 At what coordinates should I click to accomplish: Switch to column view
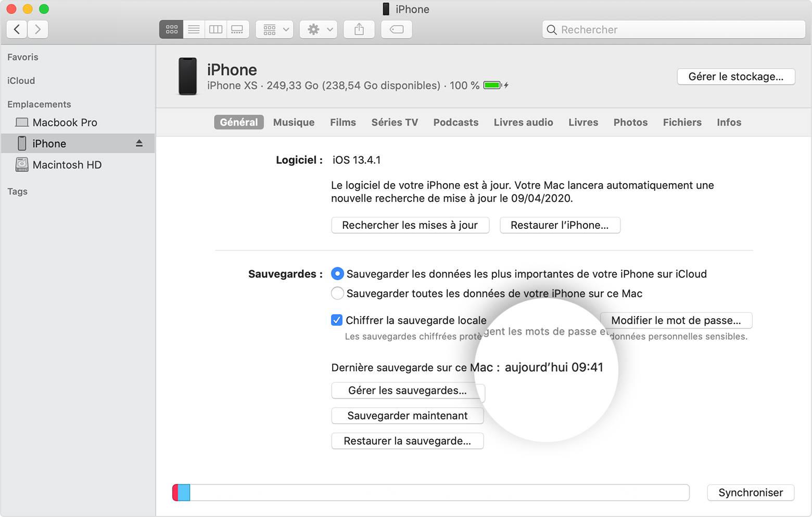coord(215,30)
